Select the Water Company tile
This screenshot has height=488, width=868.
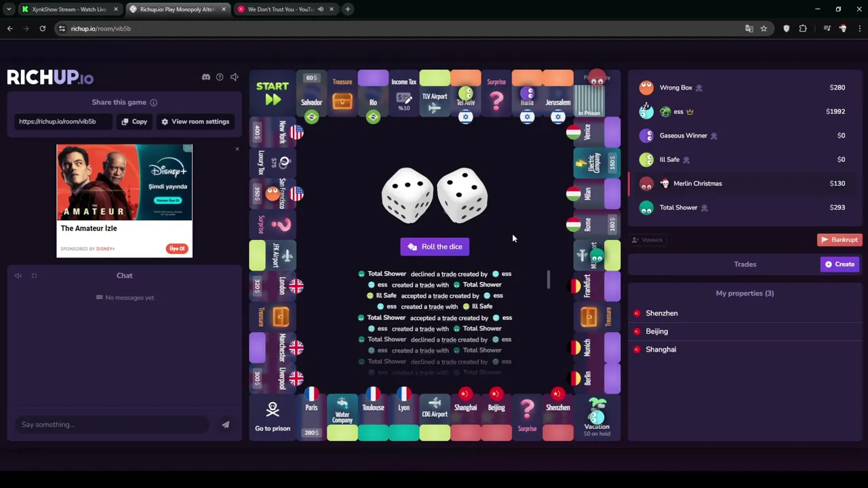[342, 418]
